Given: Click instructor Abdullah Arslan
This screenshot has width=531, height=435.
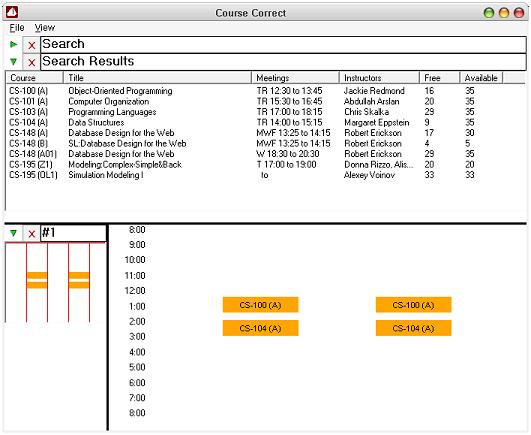Looking at the screenshot, I should (371, 102).
